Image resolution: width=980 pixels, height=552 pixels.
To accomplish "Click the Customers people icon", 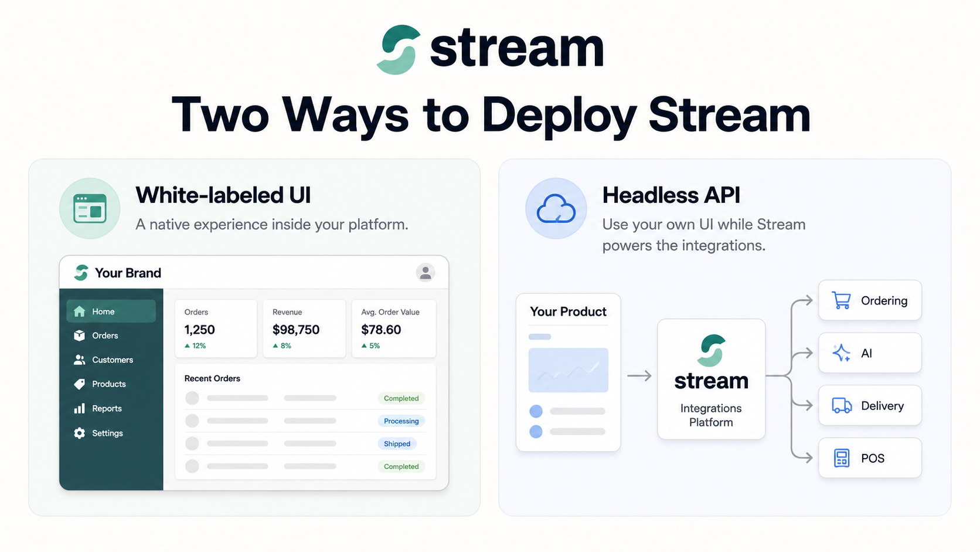I will [x=79, y=360].
